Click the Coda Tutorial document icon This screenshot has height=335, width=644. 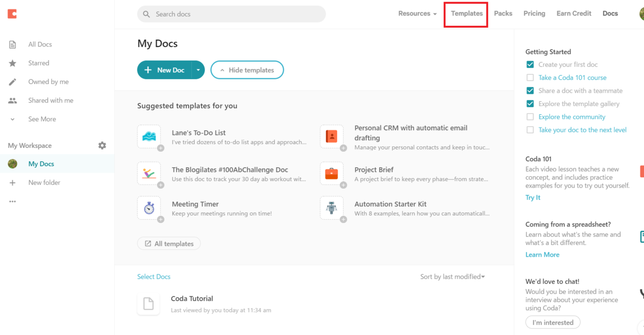tap(149, 304)
